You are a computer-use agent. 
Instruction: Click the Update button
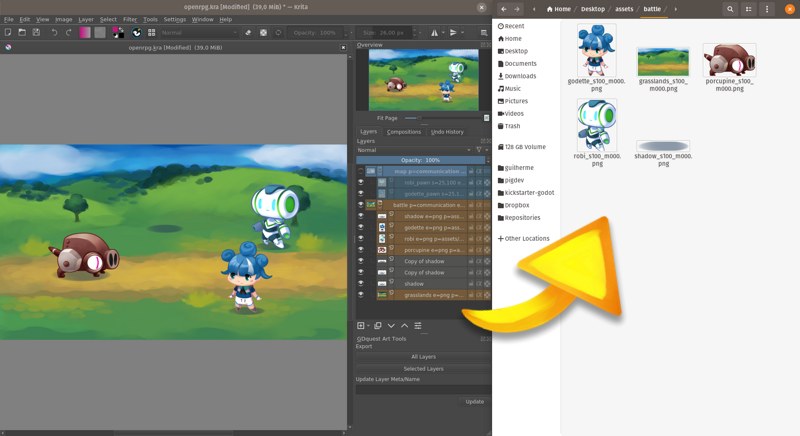(474, 401)
